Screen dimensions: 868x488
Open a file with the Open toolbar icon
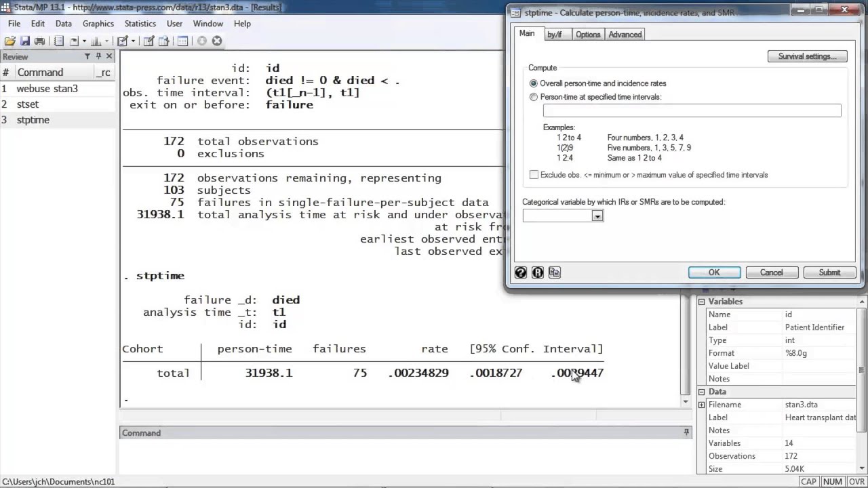[x=10, y=41]
